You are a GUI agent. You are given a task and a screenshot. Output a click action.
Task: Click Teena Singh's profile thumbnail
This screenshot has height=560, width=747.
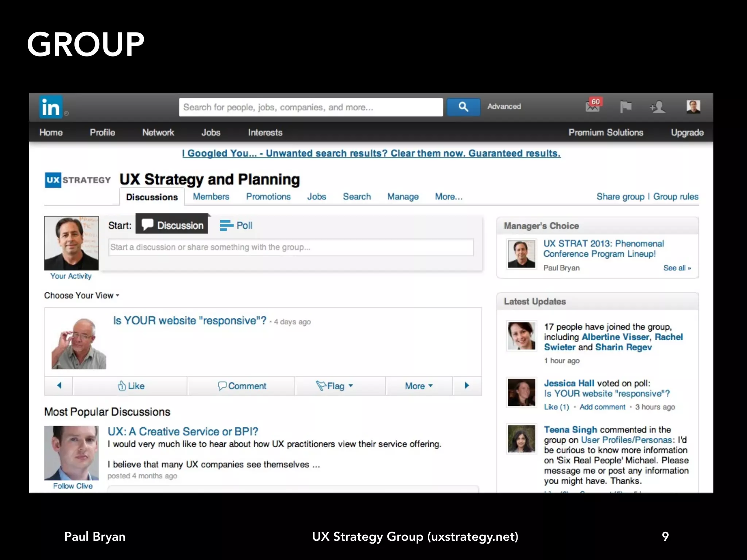point(522,439)
